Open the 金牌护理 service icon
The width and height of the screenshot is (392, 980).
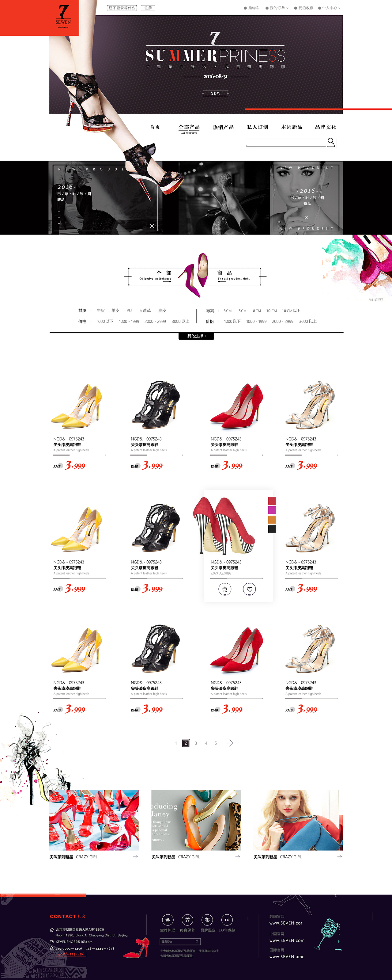(x=168, y=920)
